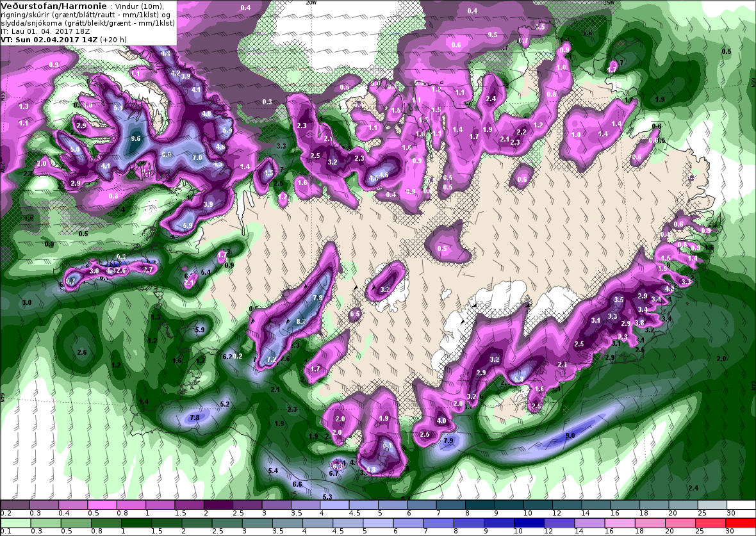Click the 5.0 precipitation value

coord(75,149)
